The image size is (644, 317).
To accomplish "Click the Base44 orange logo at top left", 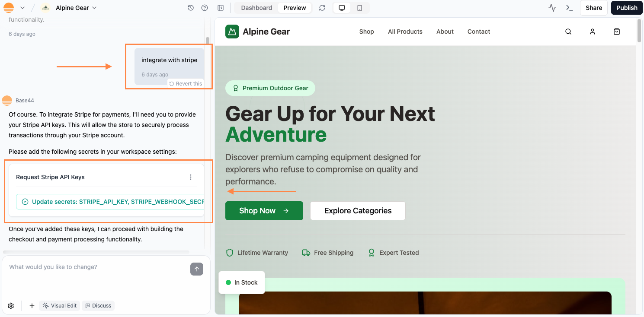I will (8, 8).
